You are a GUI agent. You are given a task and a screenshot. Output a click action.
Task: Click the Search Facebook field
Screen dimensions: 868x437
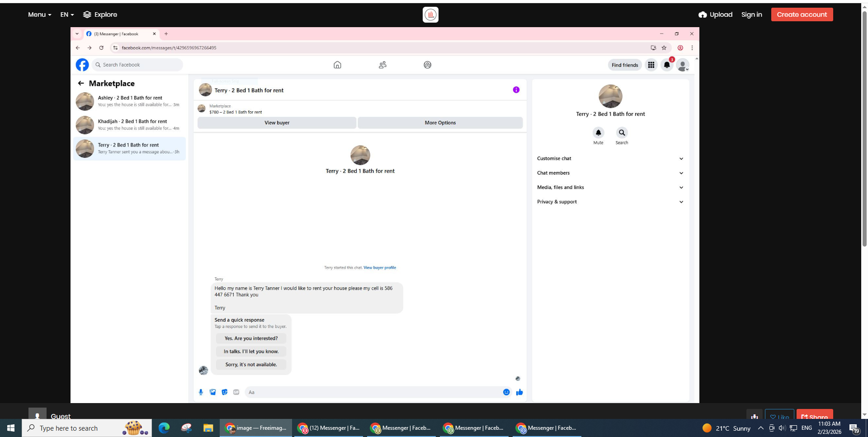tap(137, 65)
